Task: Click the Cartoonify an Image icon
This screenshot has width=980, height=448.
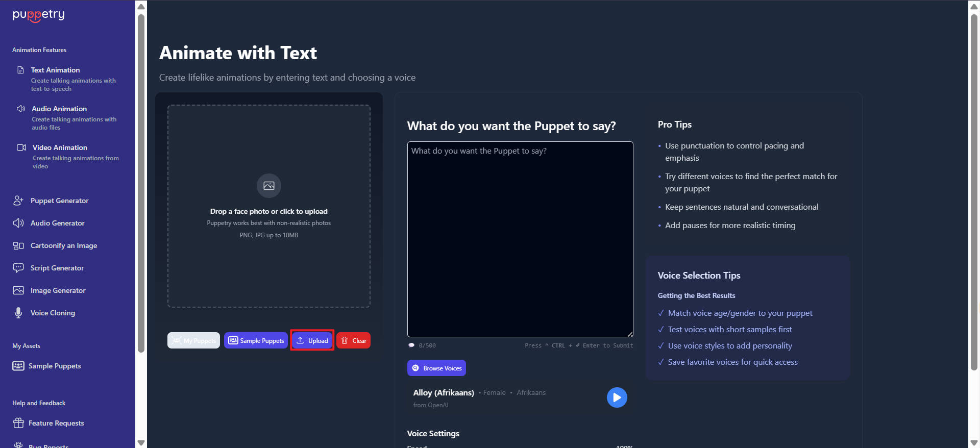Action: 18,245
